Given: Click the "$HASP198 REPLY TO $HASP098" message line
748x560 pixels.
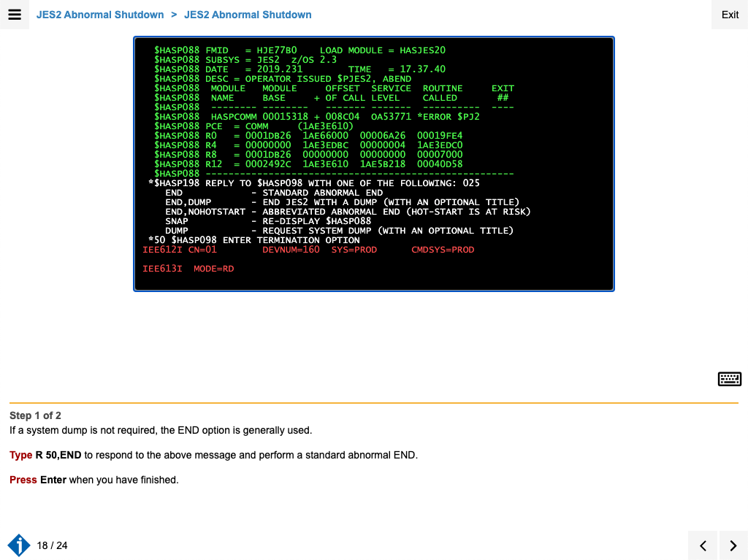Looking at the screenshot, I should [x=314, y=183].
